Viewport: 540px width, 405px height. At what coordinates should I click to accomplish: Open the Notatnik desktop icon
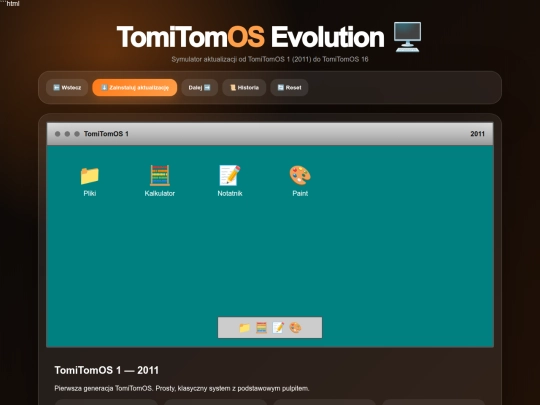[x=230, y=181]
